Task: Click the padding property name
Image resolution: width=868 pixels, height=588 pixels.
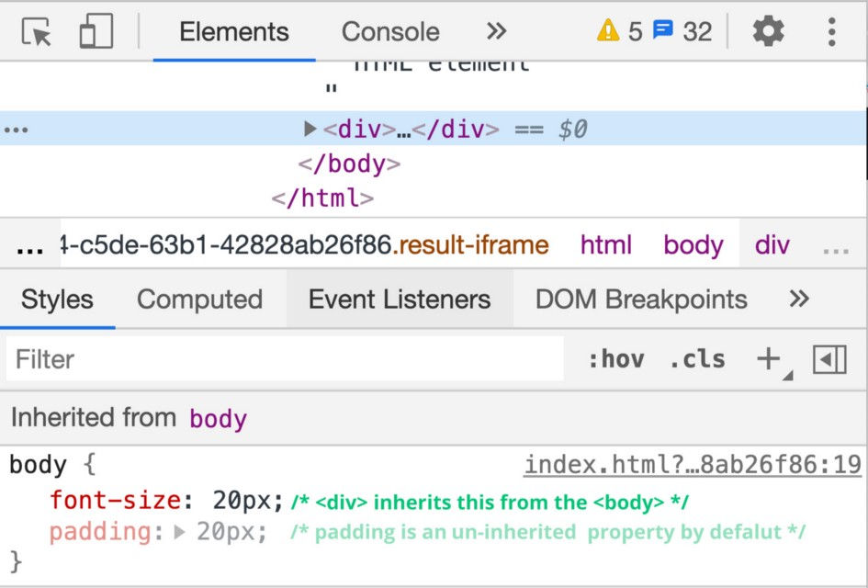Action: tap(101, 532)
